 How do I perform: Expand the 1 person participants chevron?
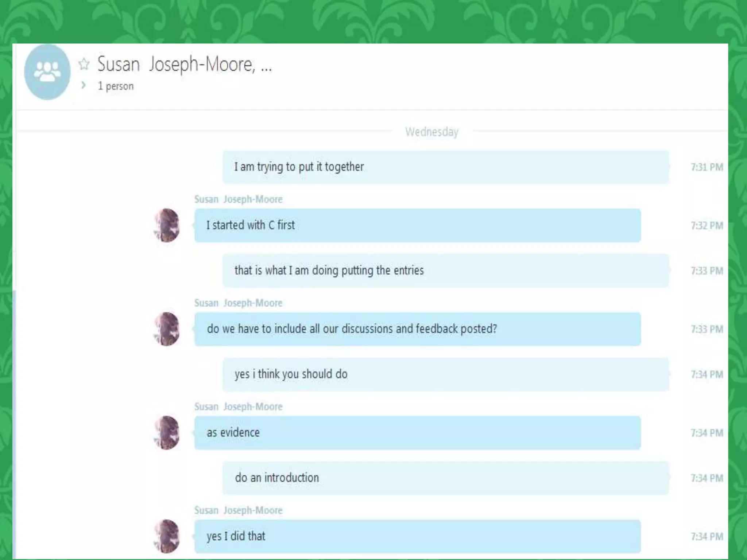(84, 85)
